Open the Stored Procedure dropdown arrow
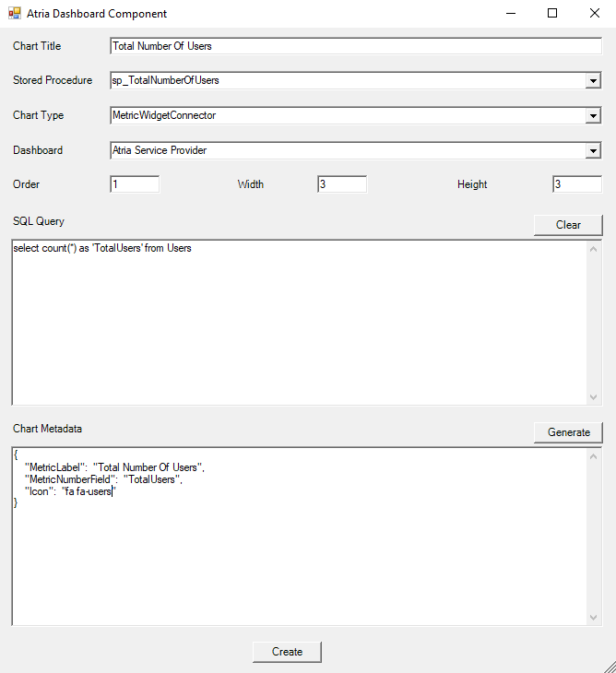The width and height of the screenshot is (616, 673). coord(593,81)
